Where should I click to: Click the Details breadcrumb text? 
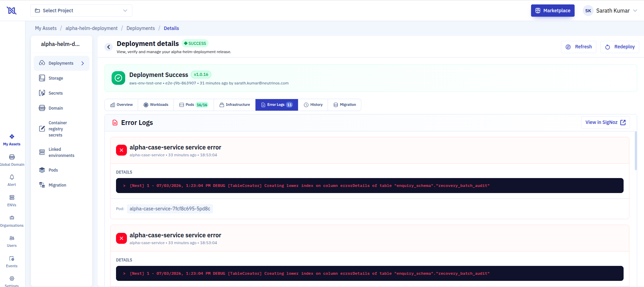click(171, 28)
